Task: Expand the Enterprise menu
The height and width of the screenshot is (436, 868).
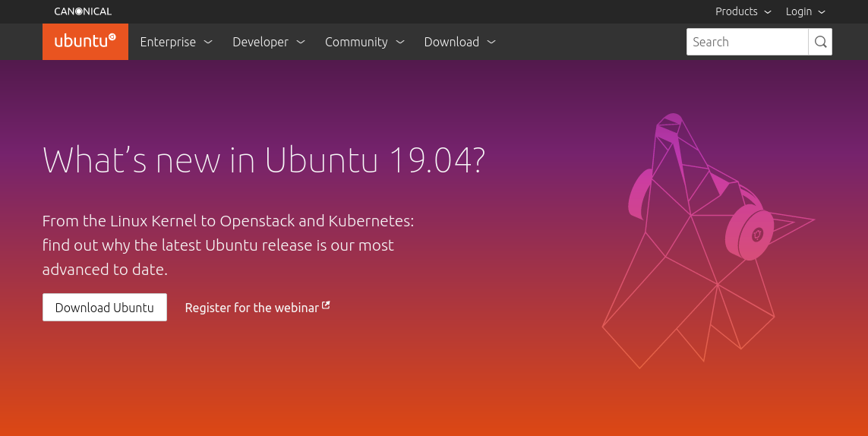Action: 176,42
